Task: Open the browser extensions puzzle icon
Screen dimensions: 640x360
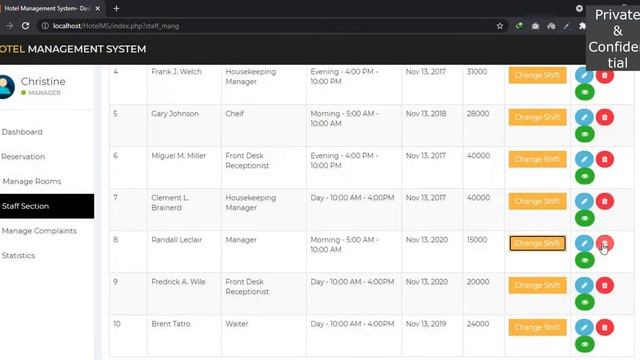Action: click(x=582, y=26)
